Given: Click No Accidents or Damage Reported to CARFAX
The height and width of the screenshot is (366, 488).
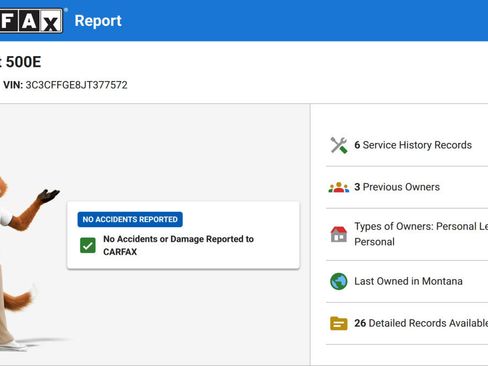Looking at the screenshot, I should (178, 245).
